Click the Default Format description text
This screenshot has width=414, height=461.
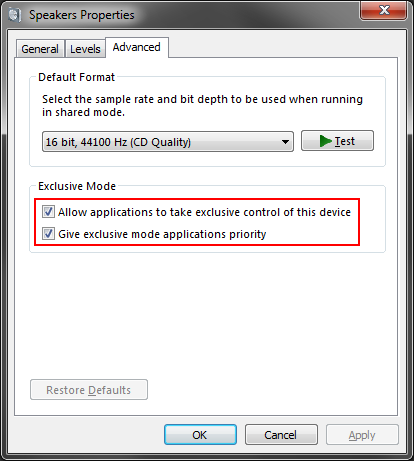(x=202, y=106)
